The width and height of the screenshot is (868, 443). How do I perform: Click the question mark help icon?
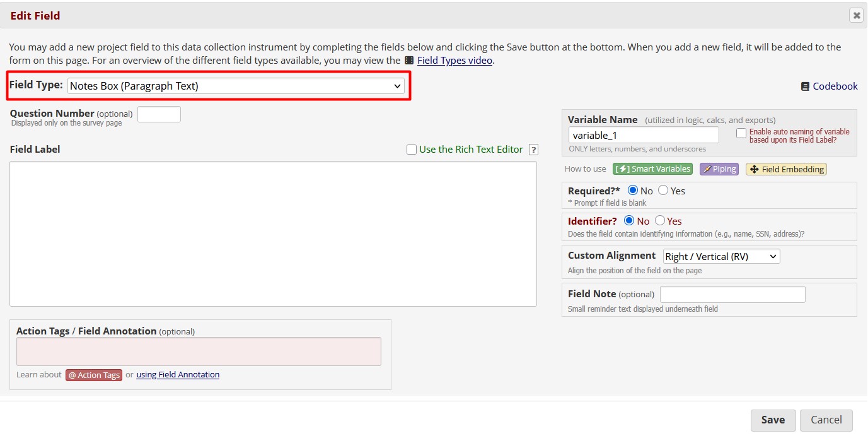[533, 150]
